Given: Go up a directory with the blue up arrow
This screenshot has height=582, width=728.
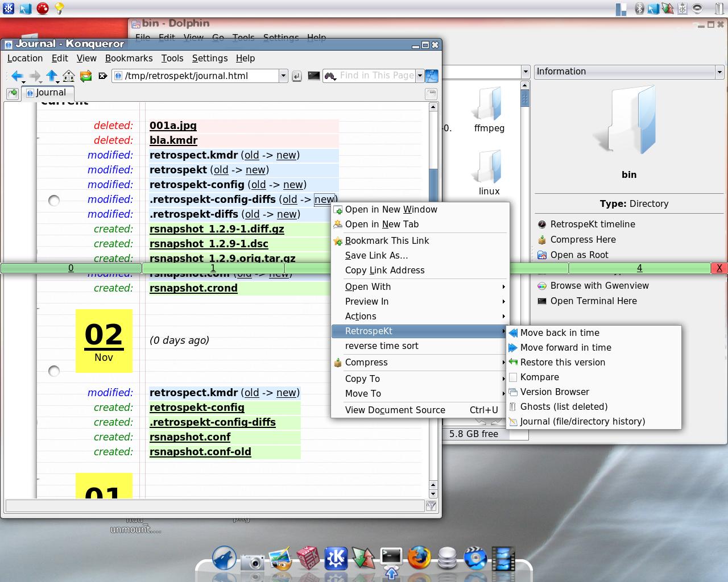Looking at the screenshot, I should pos(52,76).
